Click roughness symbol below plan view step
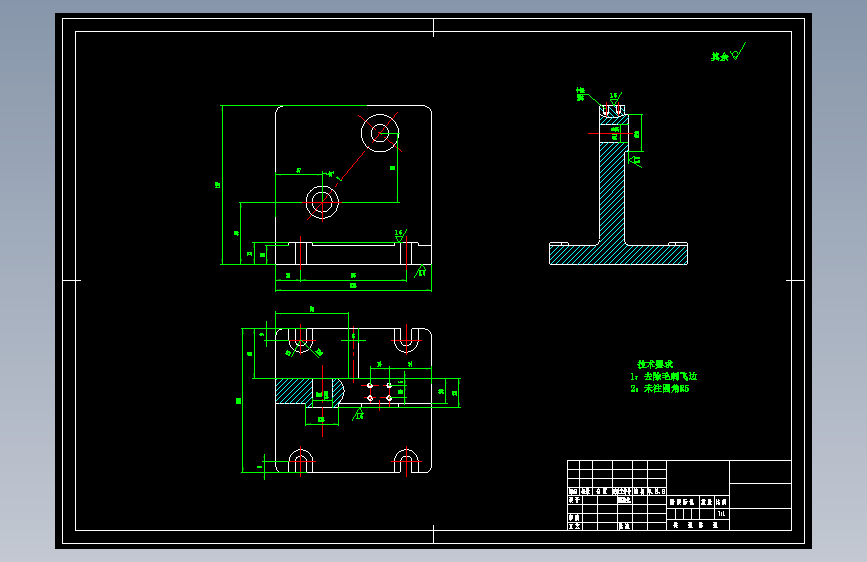 click(358, 414)
